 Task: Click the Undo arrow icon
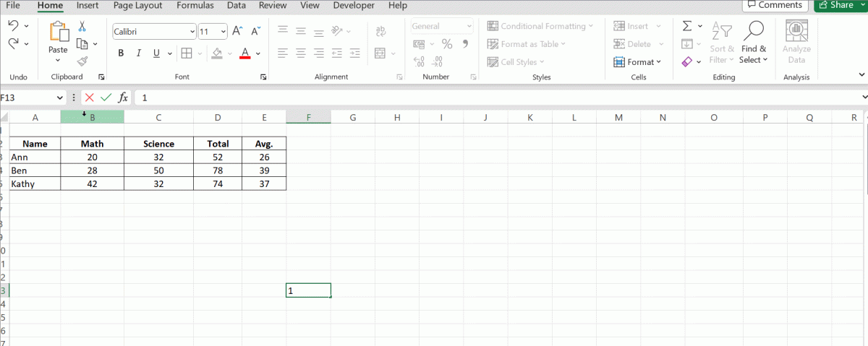click(x=14, y=26)
